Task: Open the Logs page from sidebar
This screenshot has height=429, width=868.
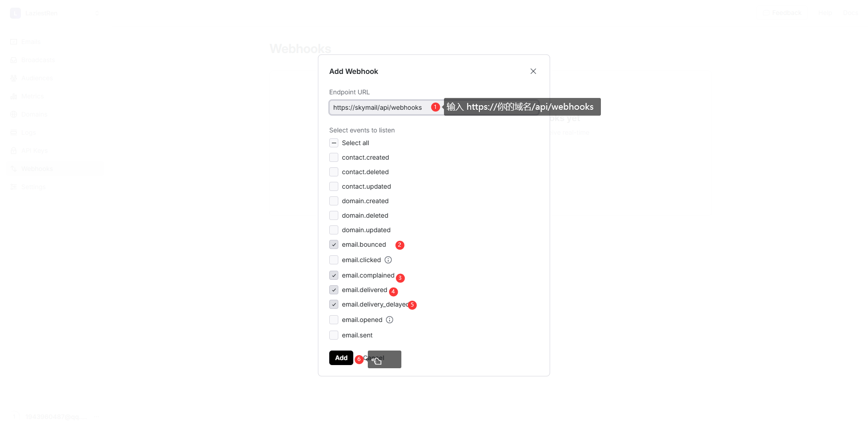Action: pyautogui.click(x=28, y=132)
